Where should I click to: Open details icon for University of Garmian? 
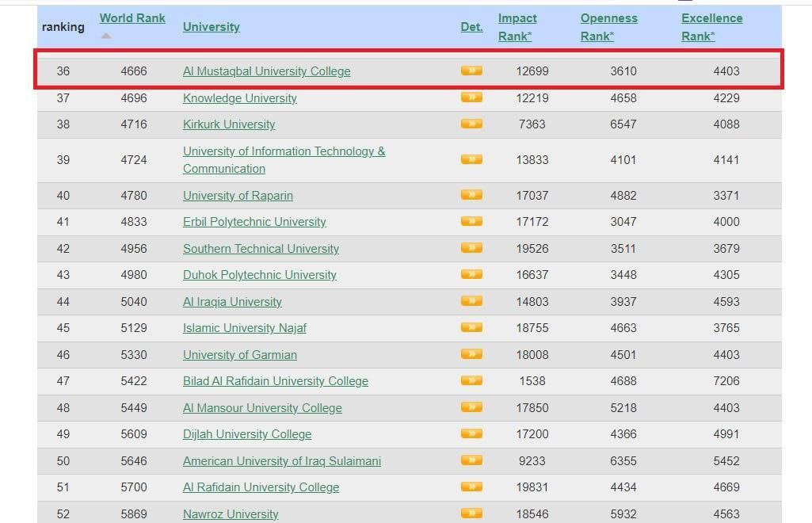(471, 354)
